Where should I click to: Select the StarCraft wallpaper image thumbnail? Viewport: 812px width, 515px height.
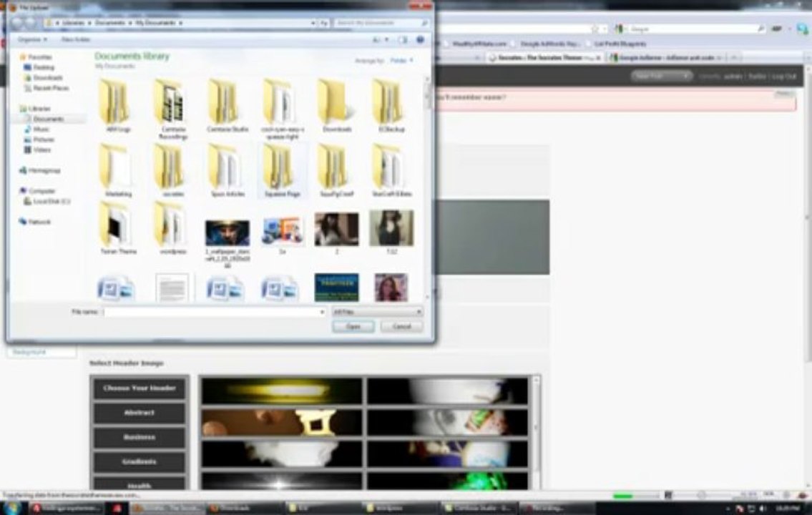tap(228, 233)
